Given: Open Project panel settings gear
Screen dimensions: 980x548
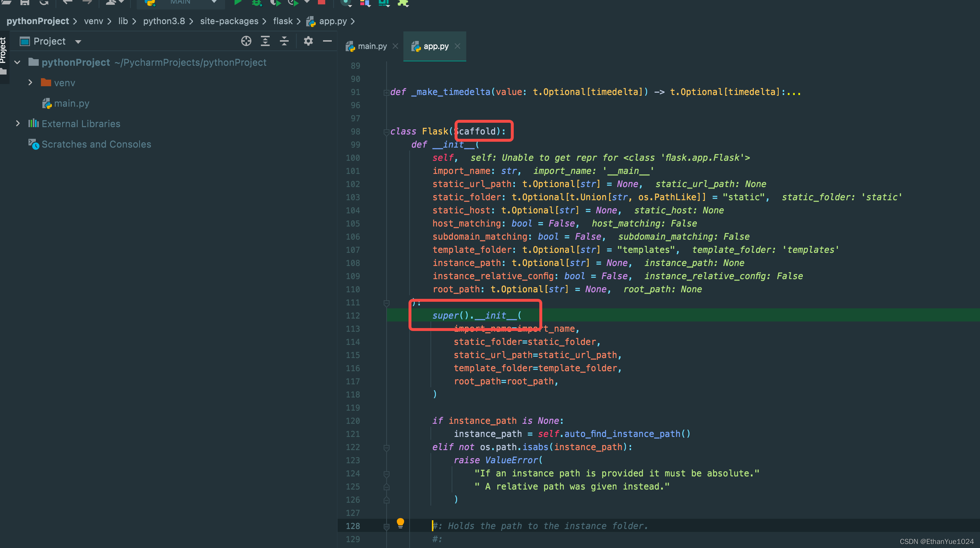Looking at the screenshot, I should [308, 41].
